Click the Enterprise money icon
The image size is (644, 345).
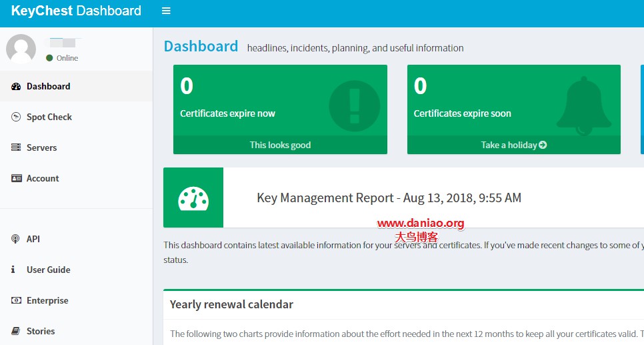click(16, 300)
